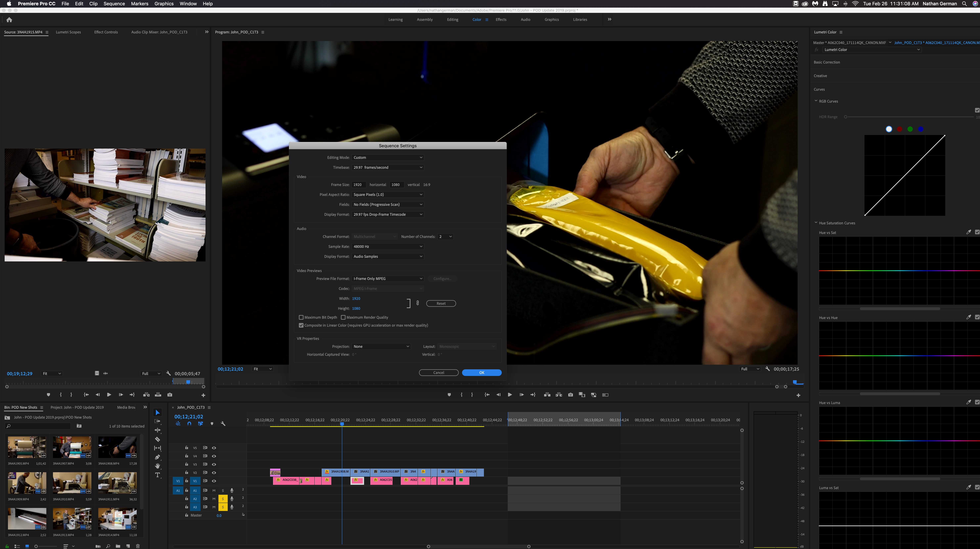Open Preview File Format dropdown
The width and height of the screenshot is (980, 549).
pos(388,278)
